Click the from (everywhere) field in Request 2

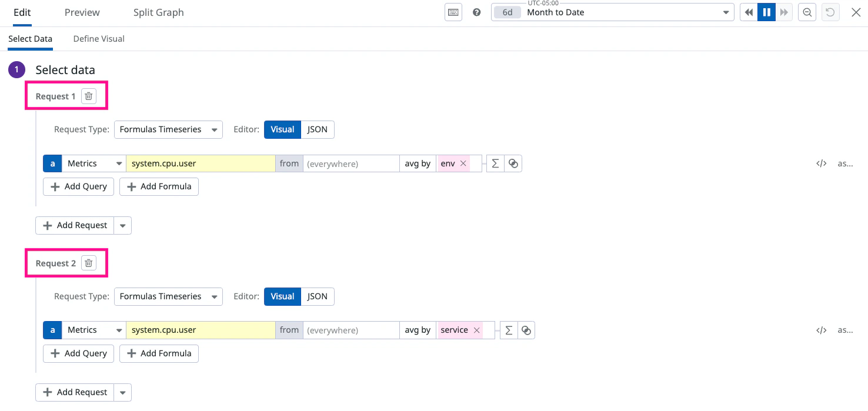351,330
